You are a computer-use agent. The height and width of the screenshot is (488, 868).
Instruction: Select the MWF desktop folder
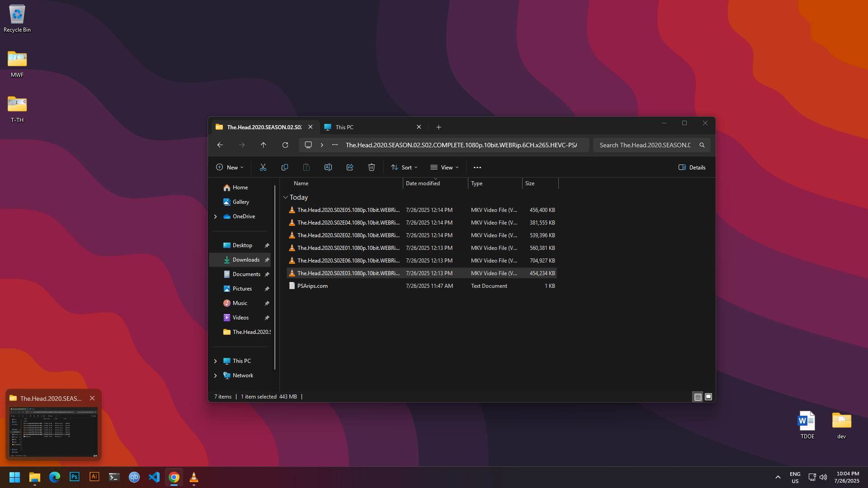17,64
